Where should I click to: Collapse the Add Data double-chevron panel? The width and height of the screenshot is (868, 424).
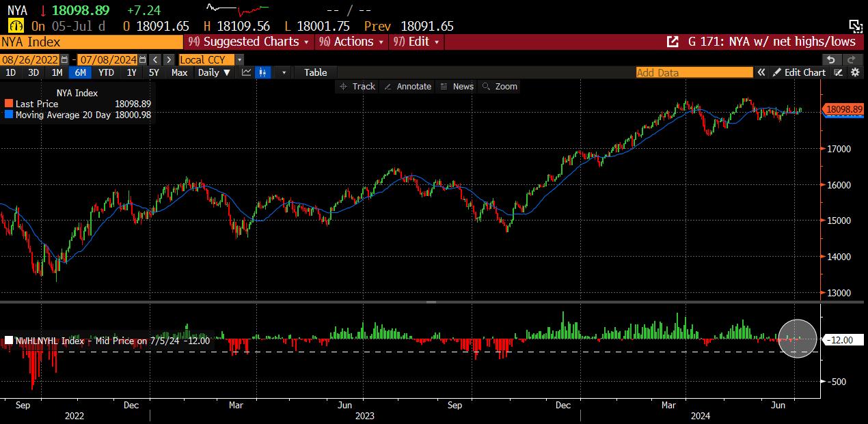(761, 72)
